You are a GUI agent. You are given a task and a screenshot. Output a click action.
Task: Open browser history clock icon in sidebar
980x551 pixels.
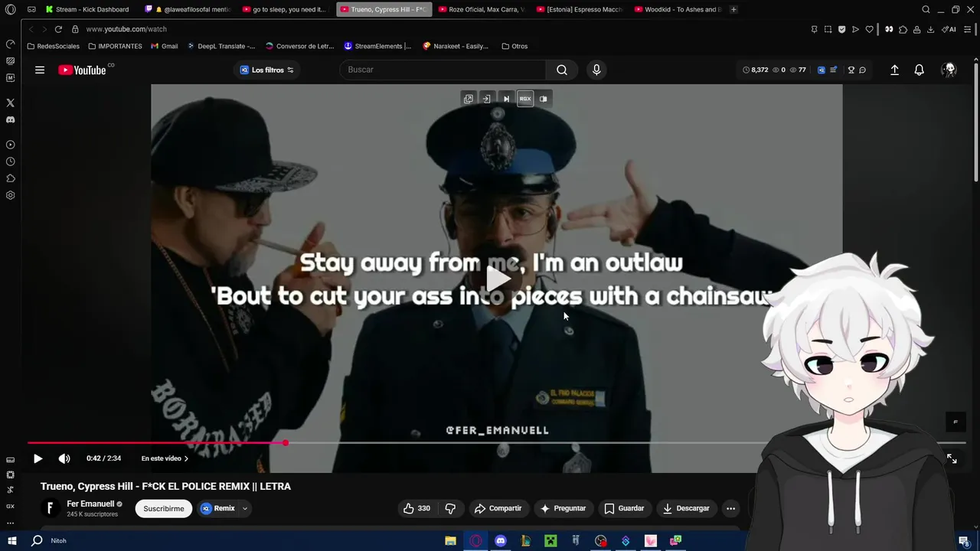10,161
